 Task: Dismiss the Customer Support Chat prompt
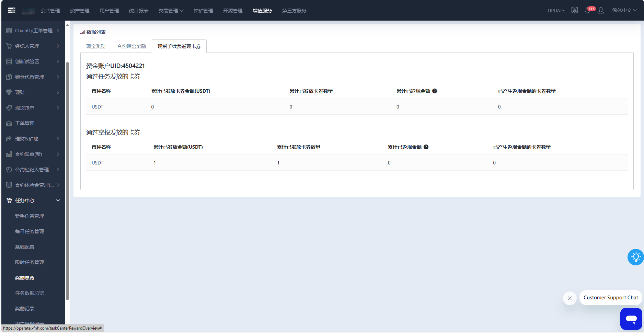click(570, 298)
